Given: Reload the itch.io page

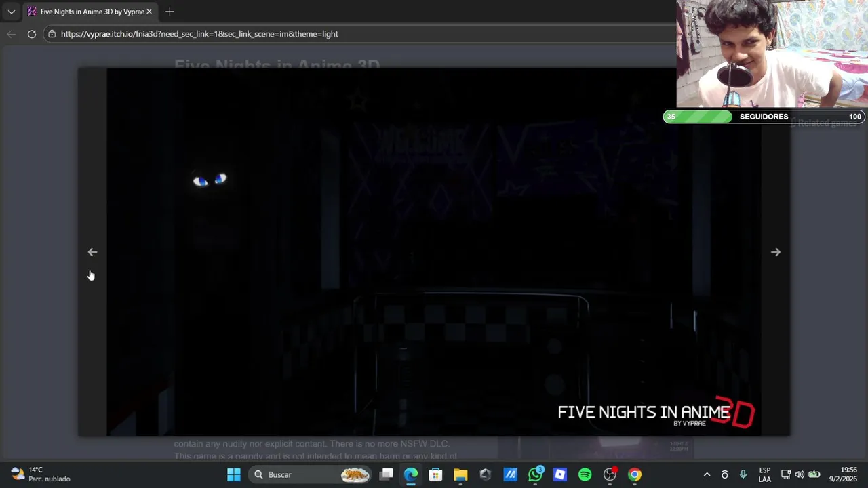Looking at the screenshot, I should click(31, 34).
